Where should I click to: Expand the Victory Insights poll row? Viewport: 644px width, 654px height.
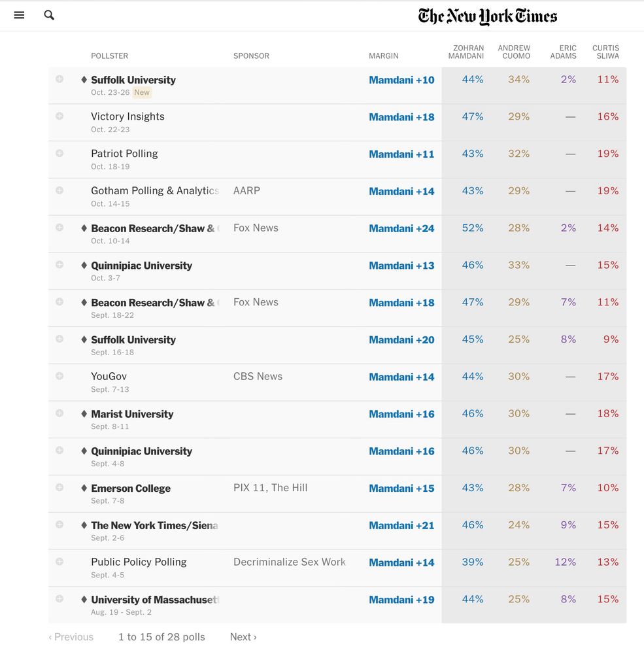click(59, 116)
